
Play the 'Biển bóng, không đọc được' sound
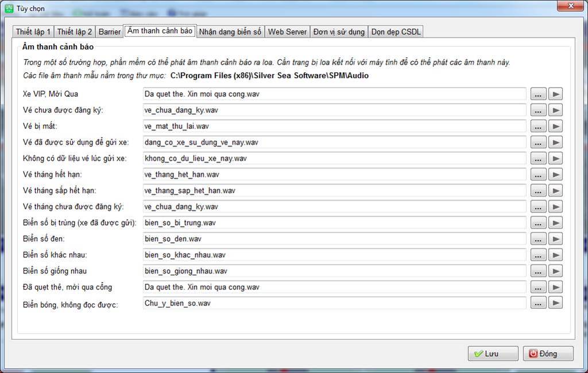(555, 303)
